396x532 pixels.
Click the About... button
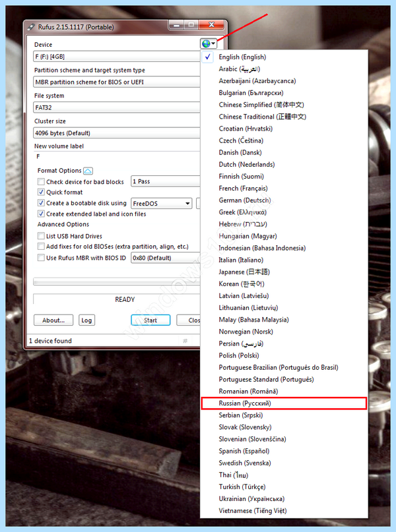coord(53,320)
